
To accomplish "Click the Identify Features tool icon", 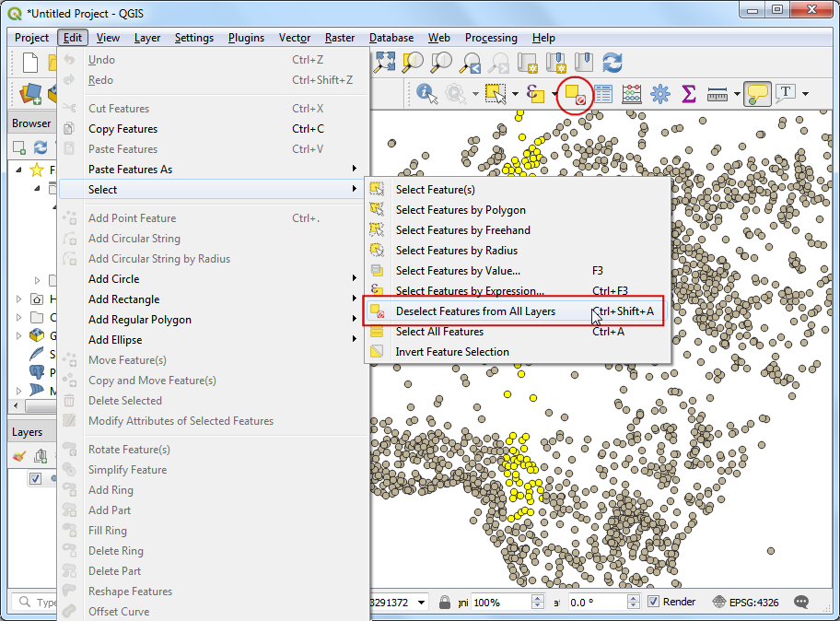I will (x=426, y=93).
